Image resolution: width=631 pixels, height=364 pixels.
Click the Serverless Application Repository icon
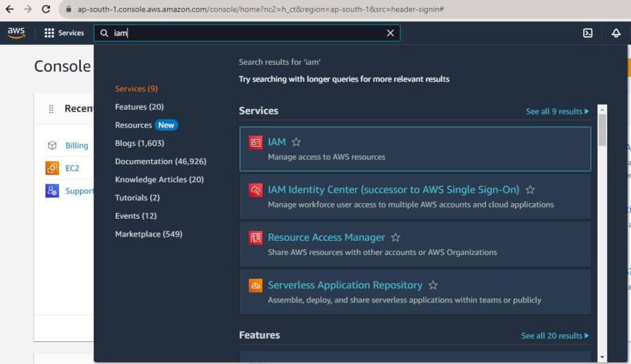256,285
